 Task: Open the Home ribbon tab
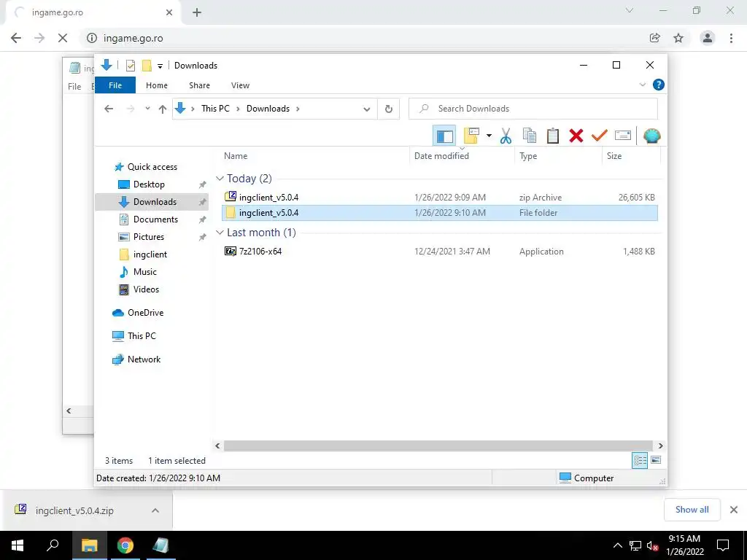[157, 85]
